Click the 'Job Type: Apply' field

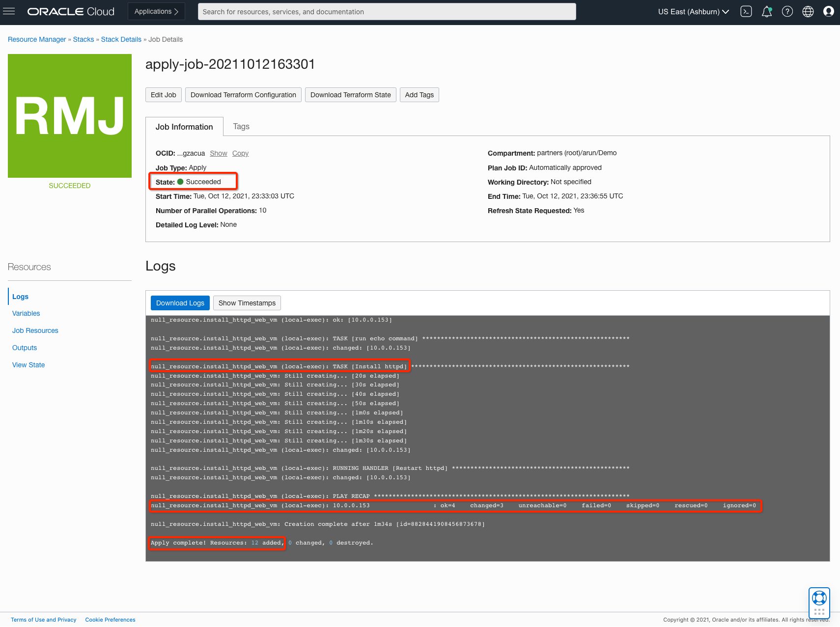[x=181, y=167]
